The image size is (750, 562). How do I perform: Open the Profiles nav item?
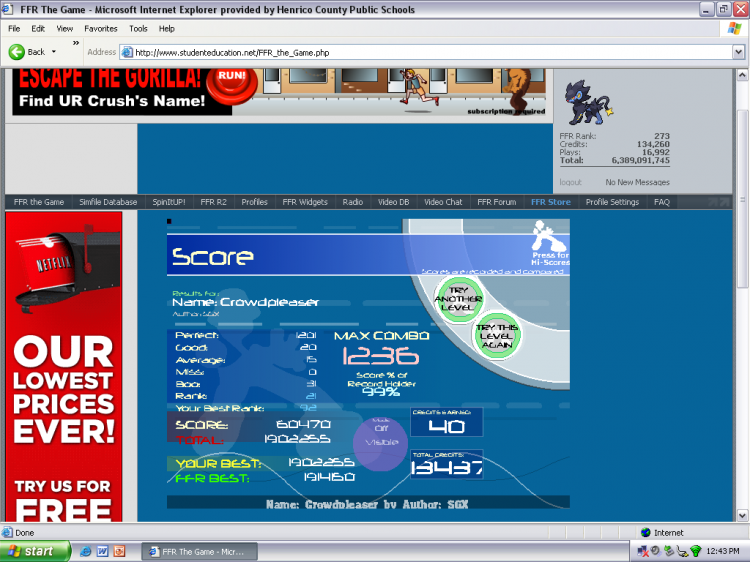254,202
